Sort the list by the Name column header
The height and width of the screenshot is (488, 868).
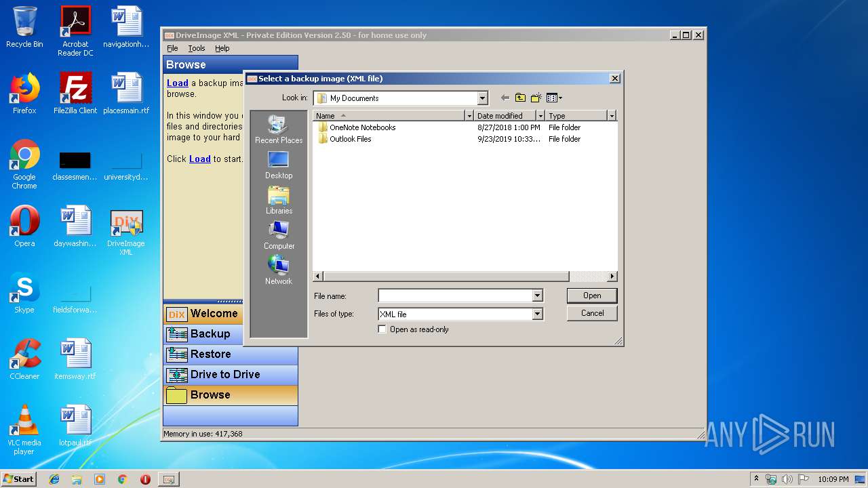[389, 116]
